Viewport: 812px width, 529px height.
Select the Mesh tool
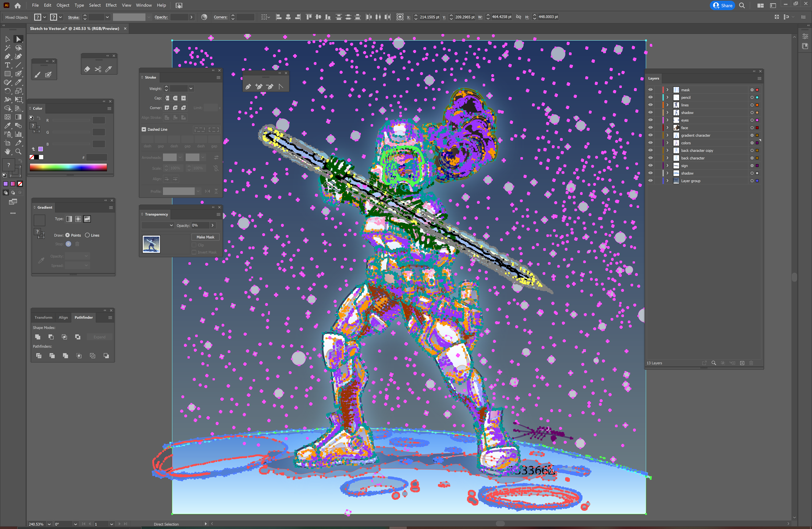(7, 117)
